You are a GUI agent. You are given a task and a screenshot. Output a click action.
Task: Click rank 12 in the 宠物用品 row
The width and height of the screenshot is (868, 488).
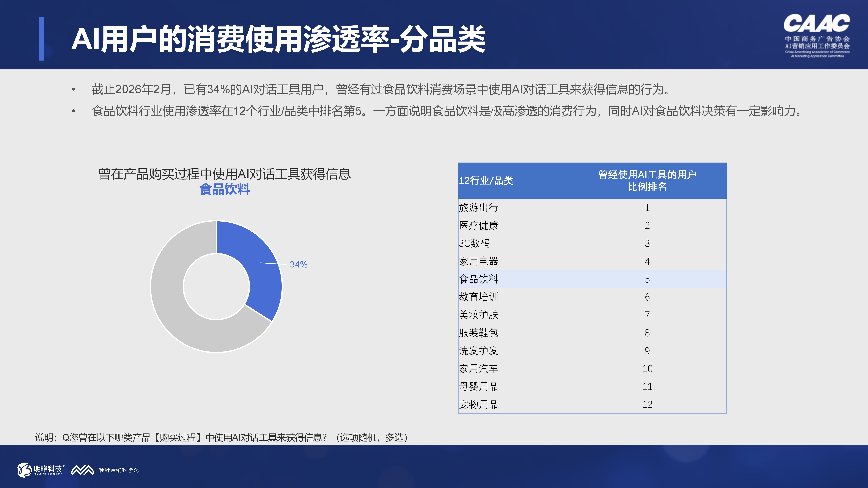(647, 404)
